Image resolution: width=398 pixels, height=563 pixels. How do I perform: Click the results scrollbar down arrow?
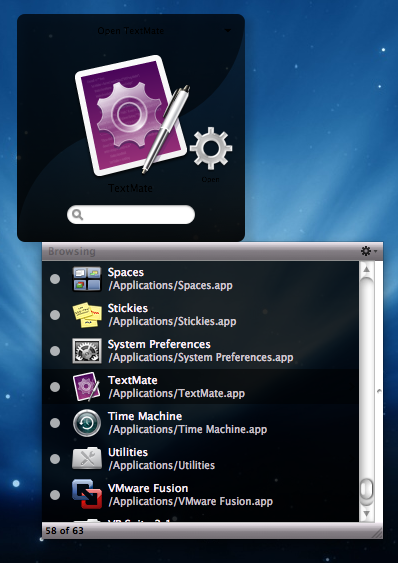pos(366,514)
